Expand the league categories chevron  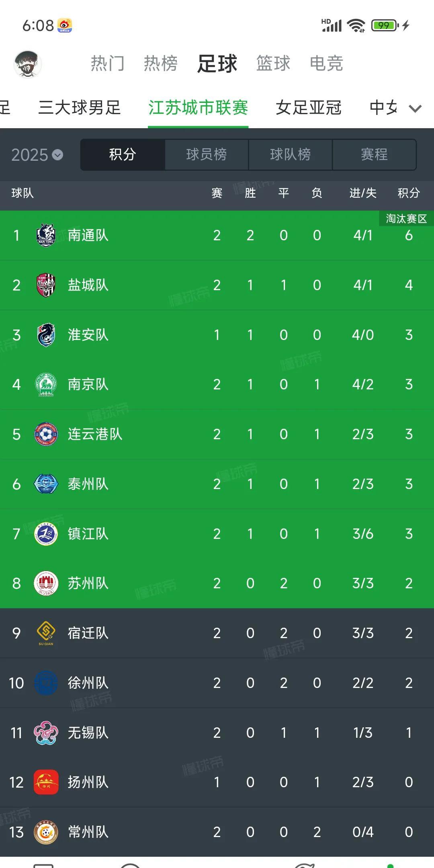(x=415, y=108)
